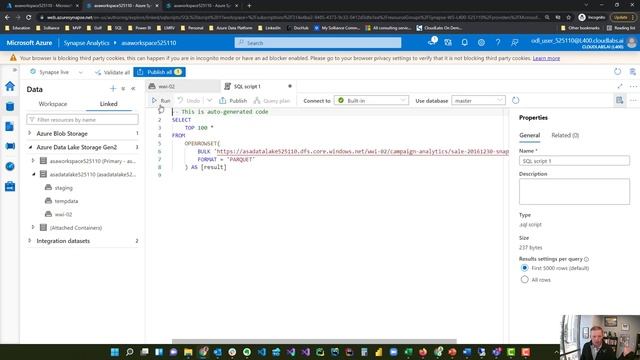Follow the Learn more link
Image resolution: width=640 pixels, height=360 pixels.
(x=546, y=58)
